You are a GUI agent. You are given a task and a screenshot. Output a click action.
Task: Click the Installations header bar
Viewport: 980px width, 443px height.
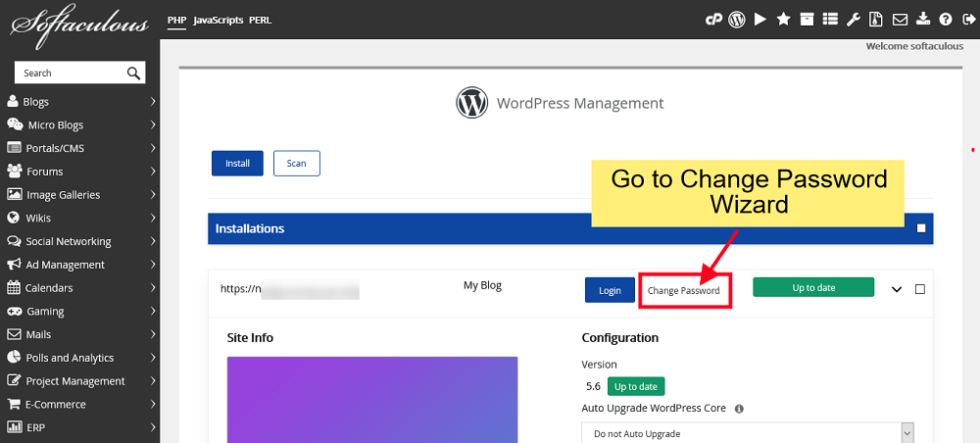coord(570,228)
